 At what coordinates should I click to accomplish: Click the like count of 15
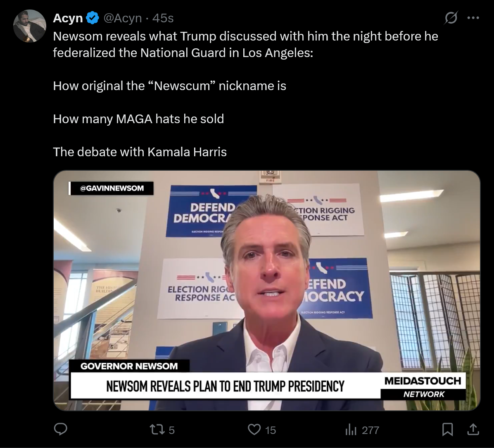coord(270,430)
